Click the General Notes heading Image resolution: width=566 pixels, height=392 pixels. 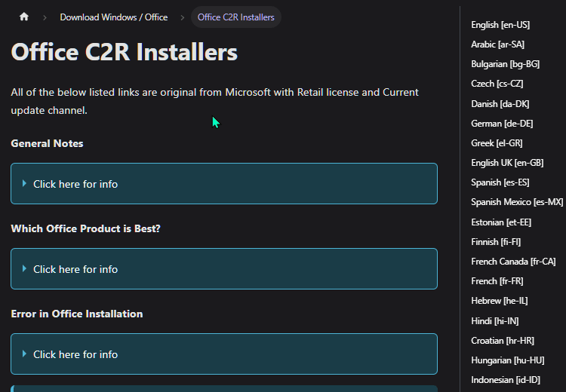(47, 143)
